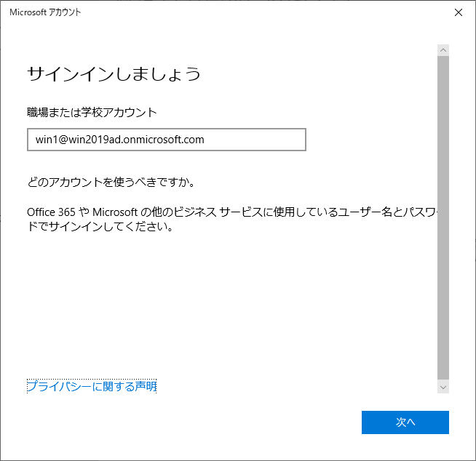The height and width of the screenshot is (461, 476).
Task: Click the scrollbar down arrow
Action: pyautogui.click(x=443, y=388)
